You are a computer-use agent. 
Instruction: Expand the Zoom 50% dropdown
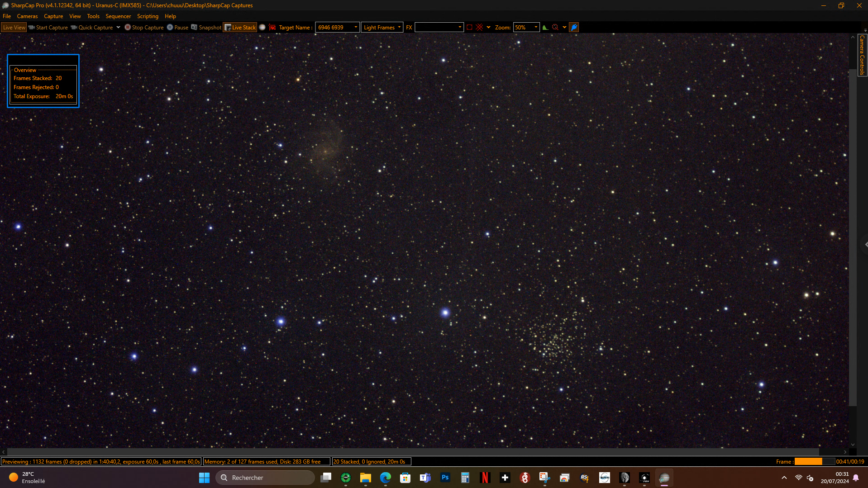536,28
